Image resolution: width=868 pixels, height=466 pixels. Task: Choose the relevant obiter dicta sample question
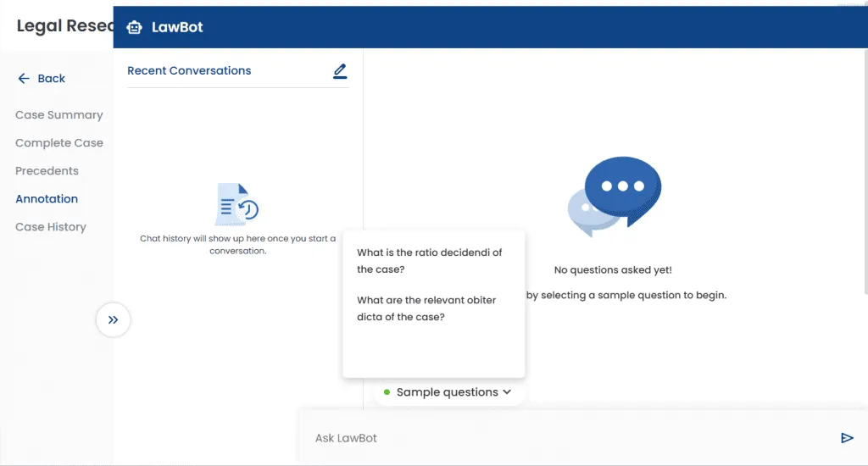pos(426,308)
